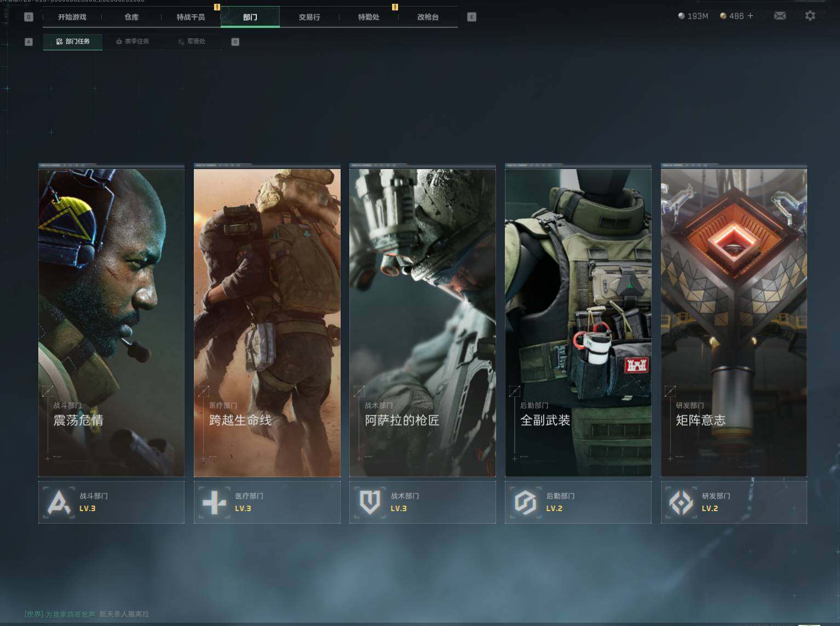
Task: Click the 战斗部门 LV.3 panel
Action: pos(111,502)
